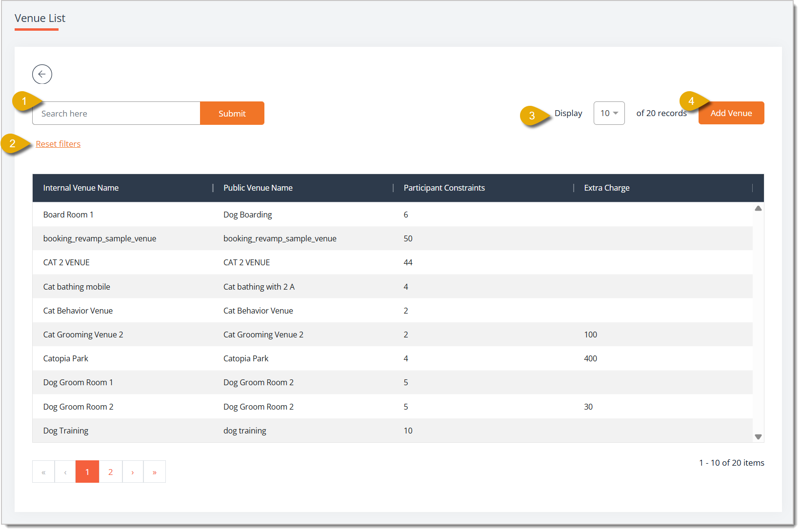Click the 1 - 10 of 20 items label
The width and height of the screenshot is (801, 532).
point(732,463)
